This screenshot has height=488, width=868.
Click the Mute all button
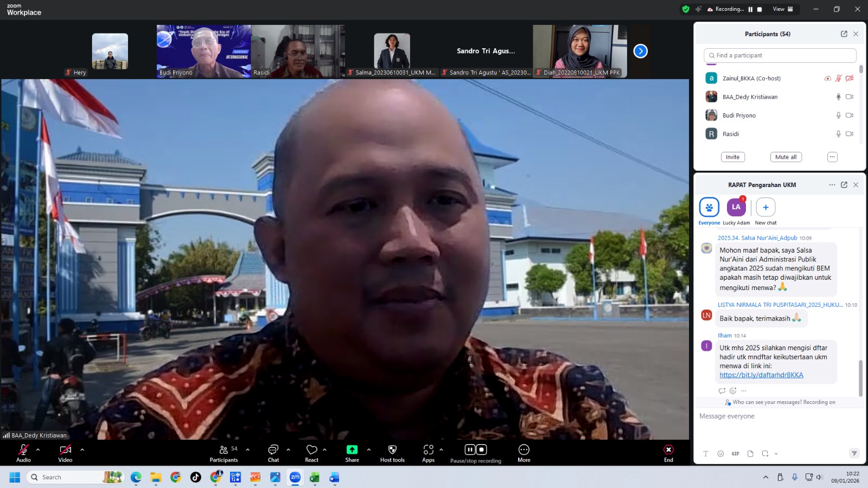click(x=786, y=157)
